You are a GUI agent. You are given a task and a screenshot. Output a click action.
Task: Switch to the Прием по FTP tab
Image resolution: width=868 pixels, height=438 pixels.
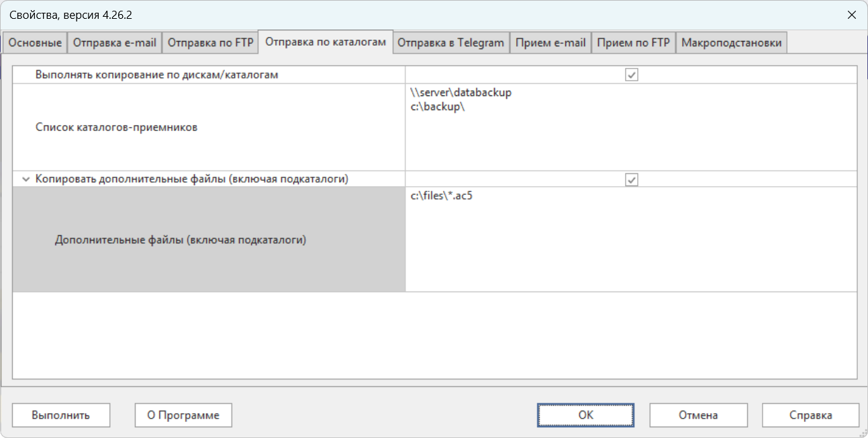[633, 43]
